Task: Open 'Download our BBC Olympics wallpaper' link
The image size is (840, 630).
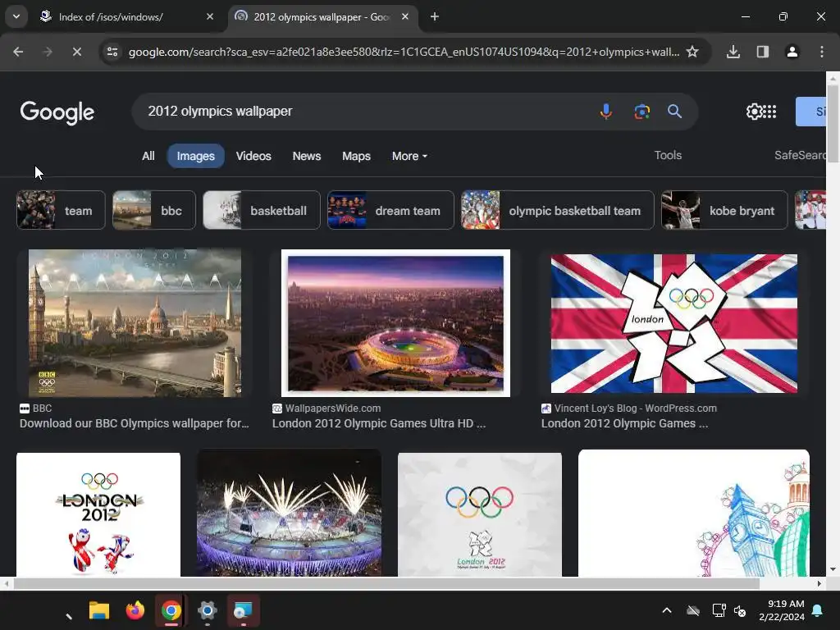Action: (135, 424)
